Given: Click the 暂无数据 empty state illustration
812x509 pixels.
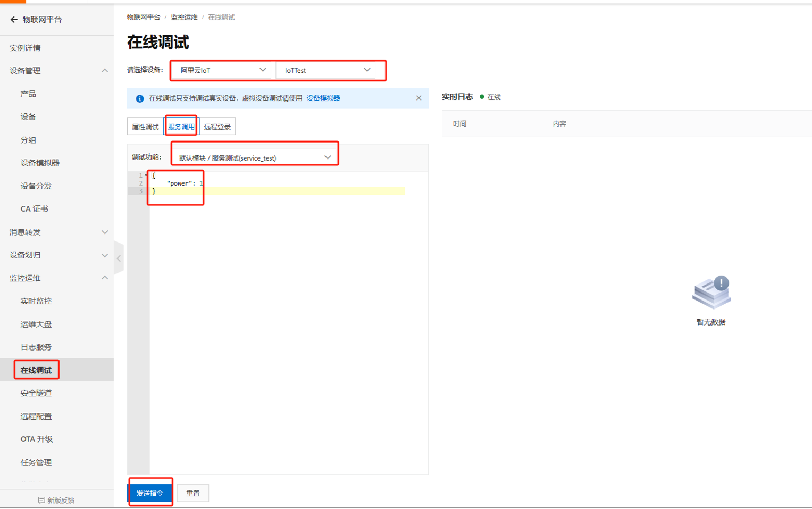Looking at the screenshot, I should tap(711, 293).
